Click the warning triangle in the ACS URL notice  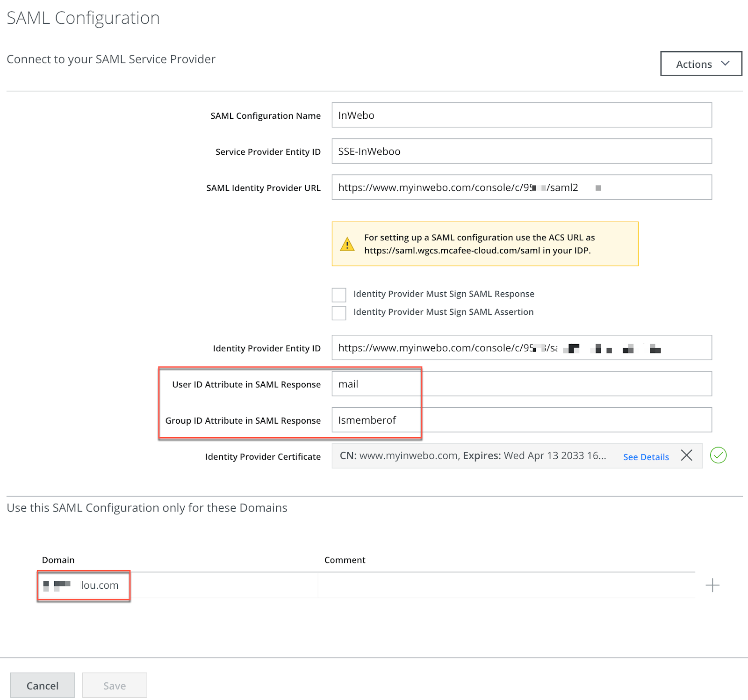347,244
